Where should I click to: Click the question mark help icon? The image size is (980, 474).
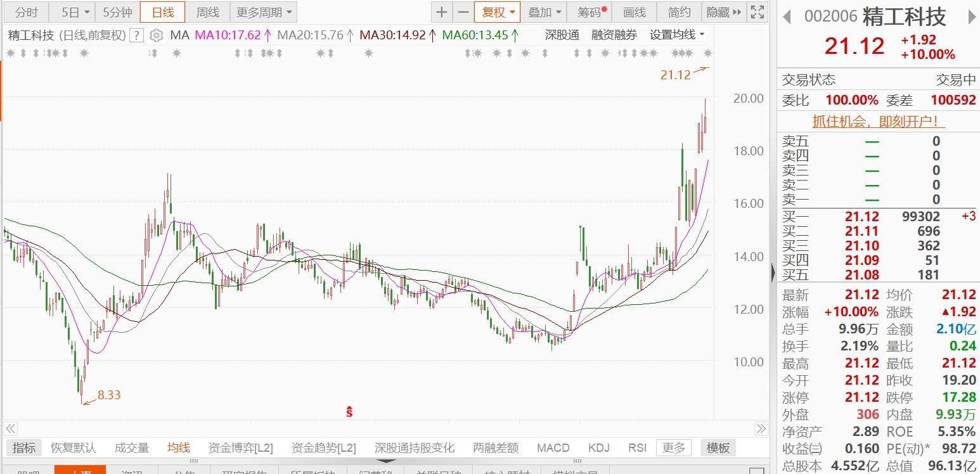pyautogui.click(x=136, y=35)
